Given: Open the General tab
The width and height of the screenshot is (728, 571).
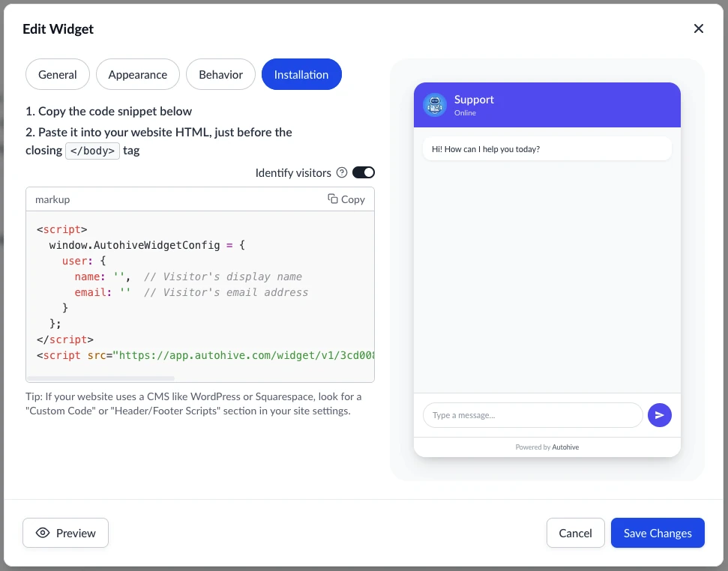Looking at the screenshot, I should click(x=58, y=74).
